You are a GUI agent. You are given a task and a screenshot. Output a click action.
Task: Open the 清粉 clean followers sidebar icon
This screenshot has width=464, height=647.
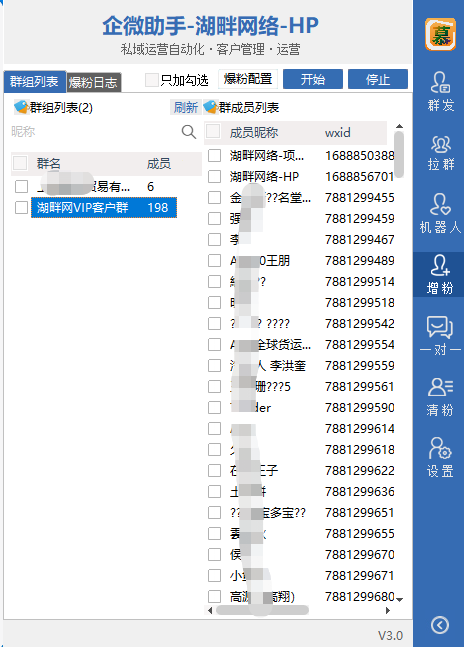pos(440,397)
